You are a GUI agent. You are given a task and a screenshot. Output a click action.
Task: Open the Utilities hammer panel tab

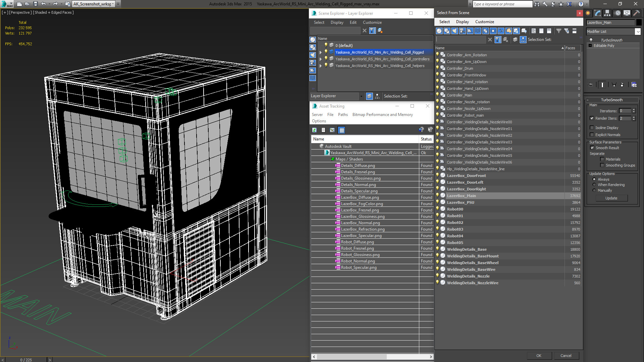pyautogui.click(x=636, y=13)
